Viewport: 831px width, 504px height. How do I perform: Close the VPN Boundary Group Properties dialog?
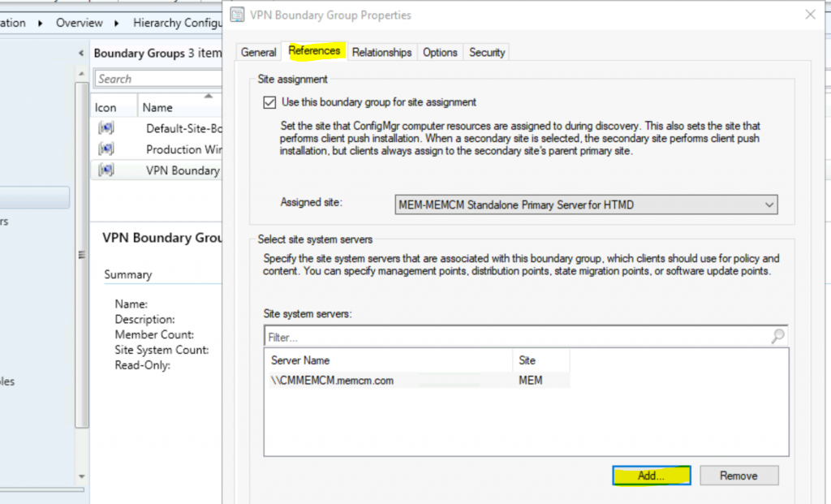[809, 15]
